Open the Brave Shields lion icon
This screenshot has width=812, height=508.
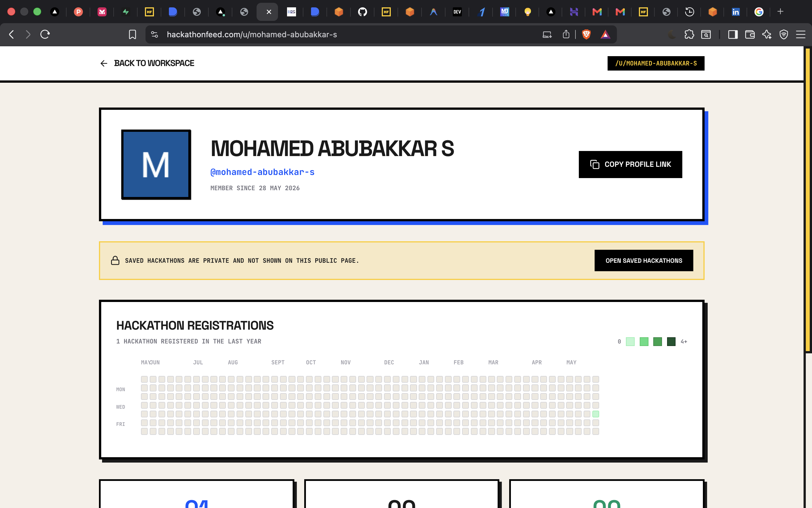pyautogui.click(x=586, y=34)
